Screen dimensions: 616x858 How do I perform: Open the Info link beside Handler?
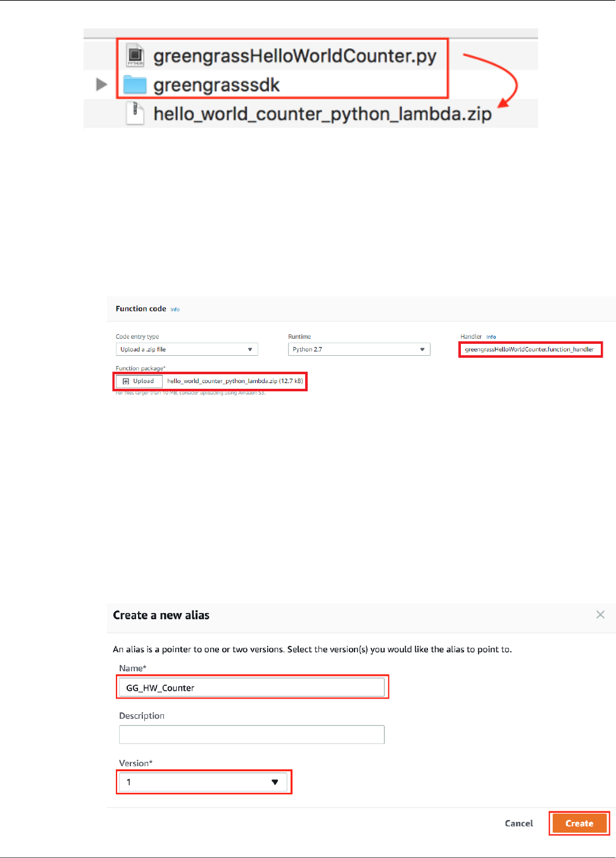point(491,337)
